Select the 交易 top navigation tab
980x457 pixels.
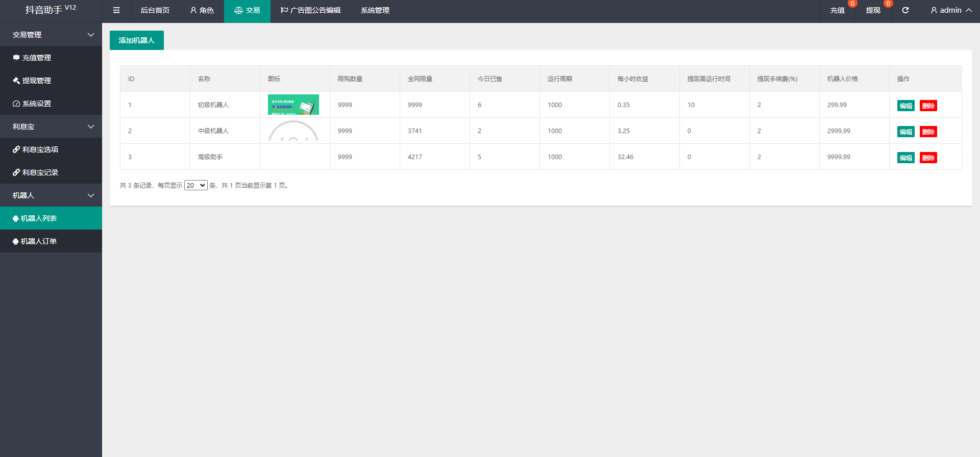[247, 10]
